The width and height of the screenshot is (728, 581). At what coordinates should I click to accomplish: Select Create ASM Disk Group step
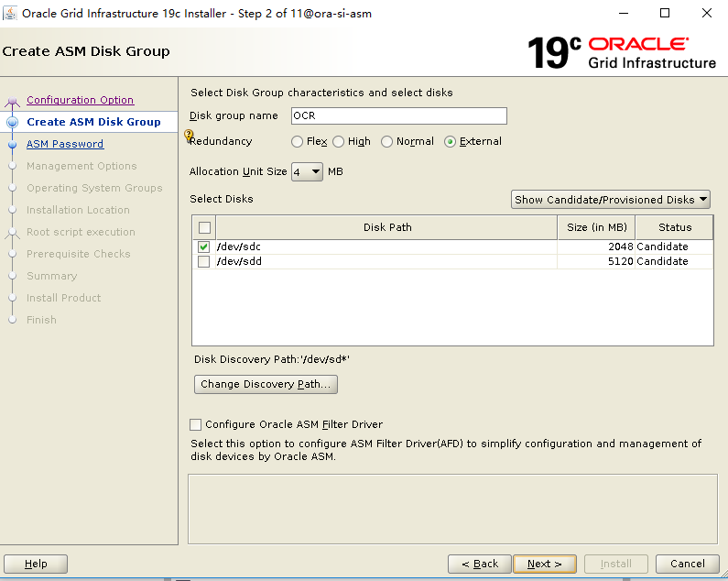93,122
